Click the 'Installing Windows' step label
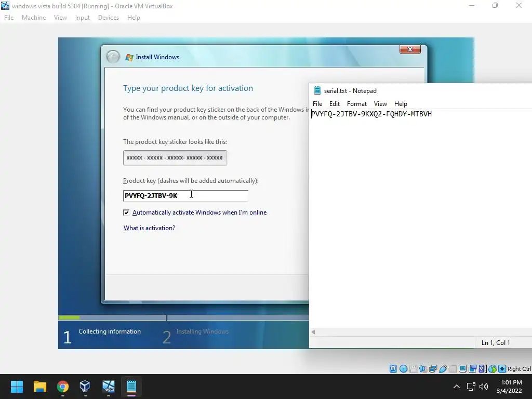Viewport: 532px width, 399px height. (x=202, y=331)
